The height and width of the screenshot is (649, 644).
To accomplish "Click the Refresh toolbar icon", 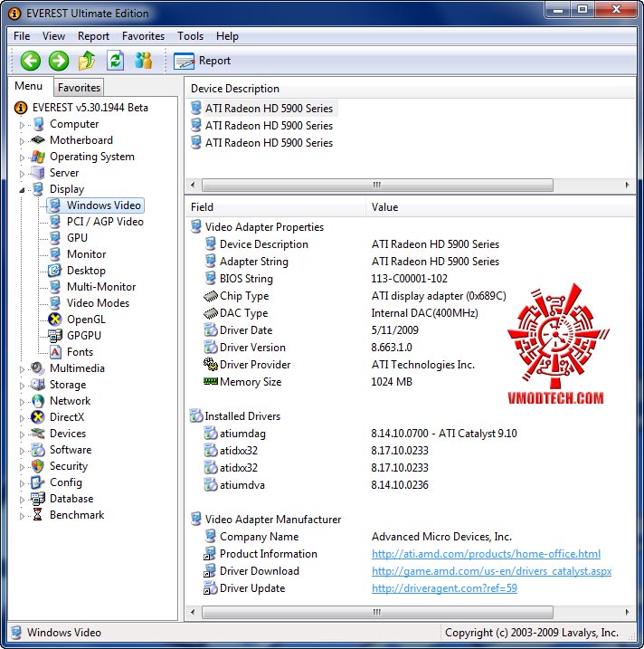I will tap(116, 61).
